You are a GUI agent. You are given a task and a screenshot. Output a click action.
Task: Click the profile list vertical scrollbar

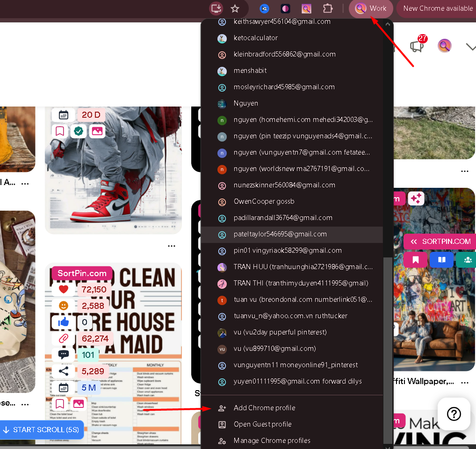click(x=388, y=350)
